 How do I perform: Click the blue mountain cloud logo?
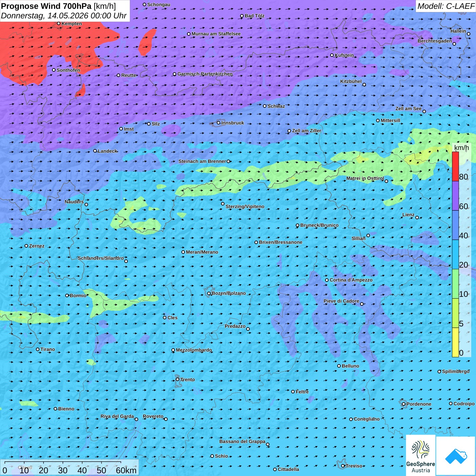[x=456, y=456]
